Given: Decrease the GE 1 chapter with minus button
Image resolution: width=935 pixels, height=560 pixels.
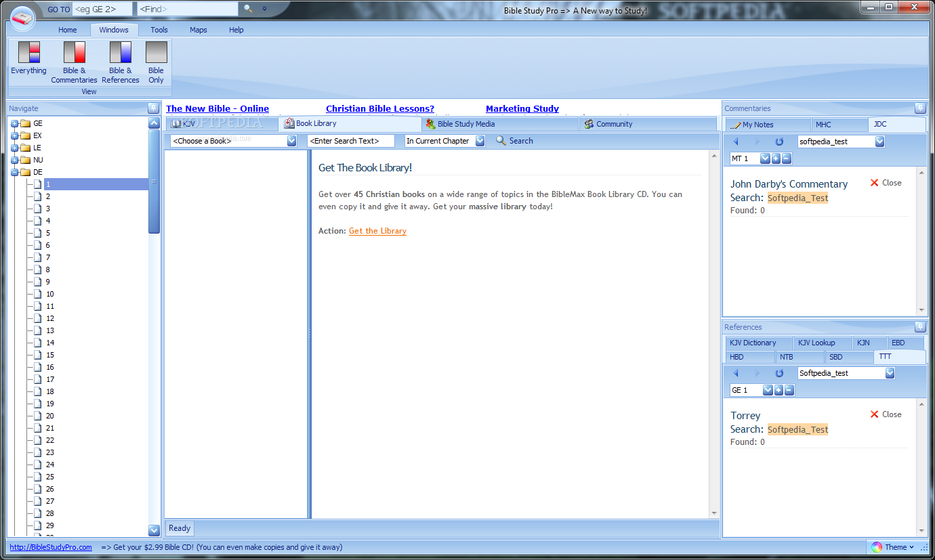Looking at the screenshot, I should 789,390.
